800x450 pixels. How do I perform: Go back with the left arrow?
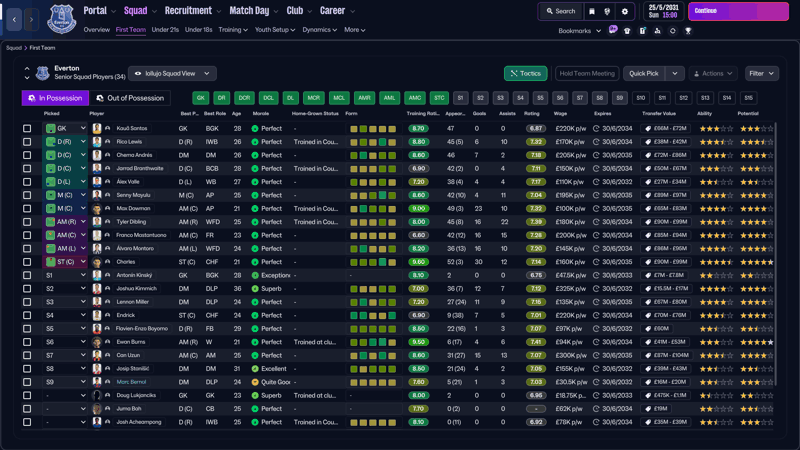[x=14, y=19]
